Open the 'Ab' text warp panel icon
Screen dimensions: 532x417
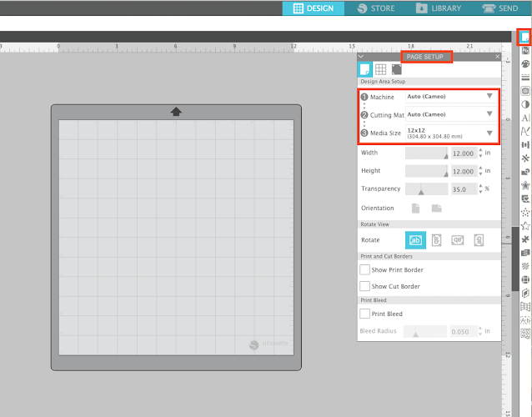(525, 320)
